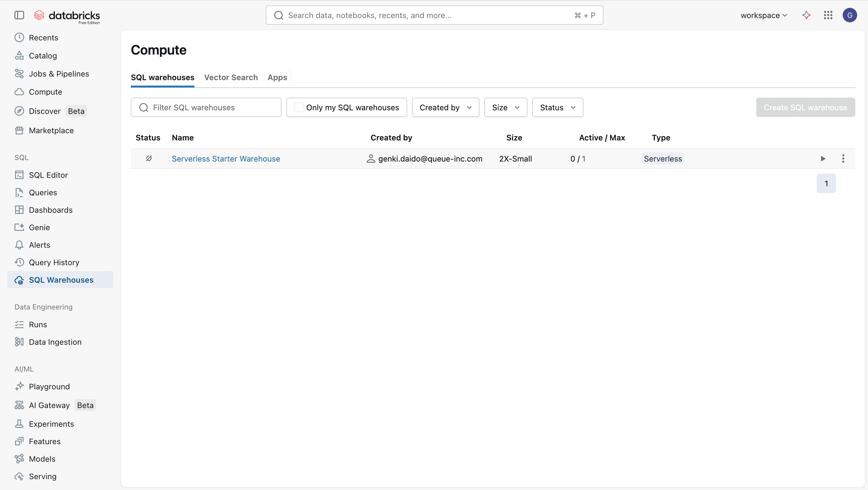The height and width of the screenshot is (490, 868).
Task: Open the Catalog panel
Action: point(43,55)
